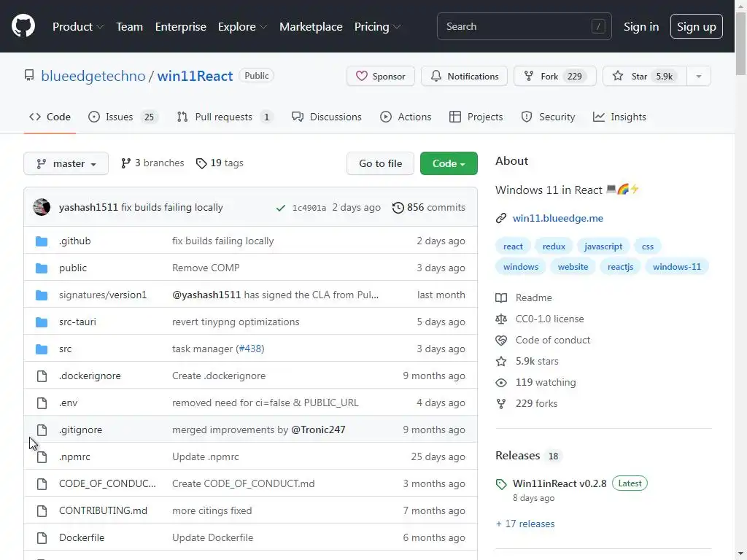This screenshot has height=560, width=747.
Task: Open the master branch selector
Action: point(66,163)
